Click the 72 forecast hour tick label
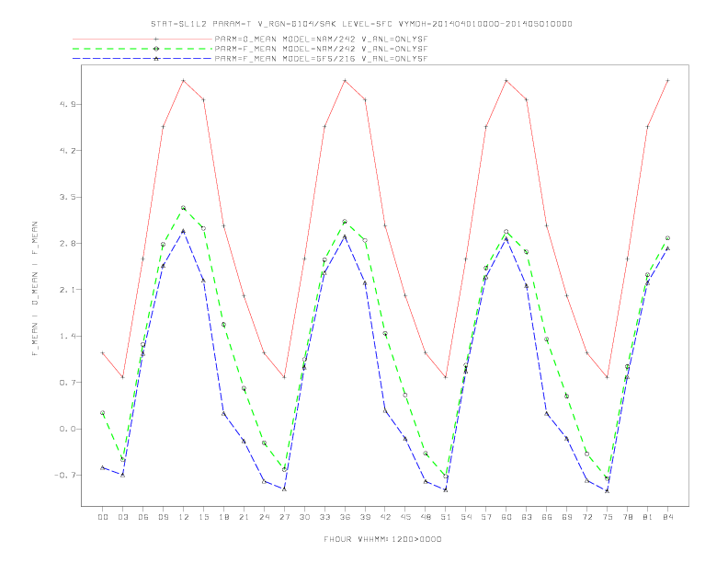728x563 pixels. click(586, 517)
